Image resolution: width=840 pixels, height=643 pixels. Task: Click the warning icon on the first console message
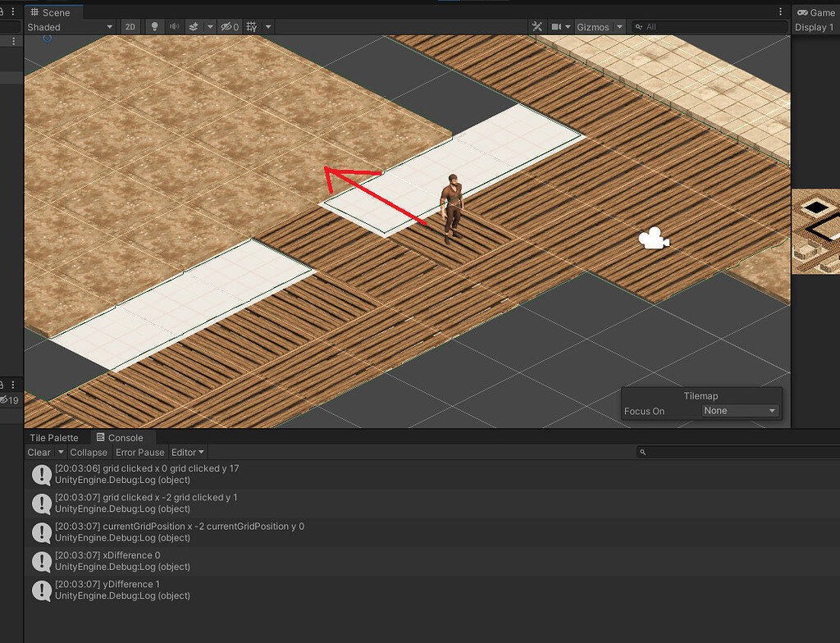coord(40,472)
